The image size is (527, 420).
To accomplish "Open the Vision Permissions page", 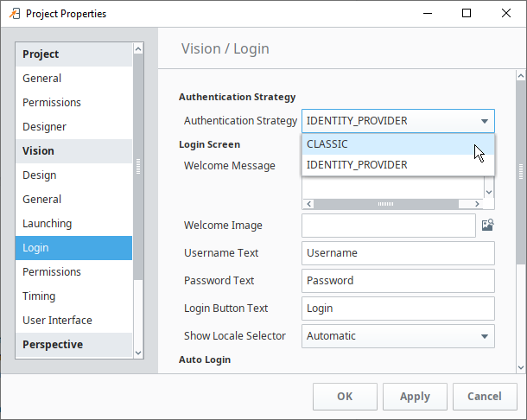I will [x=73, y=272].
